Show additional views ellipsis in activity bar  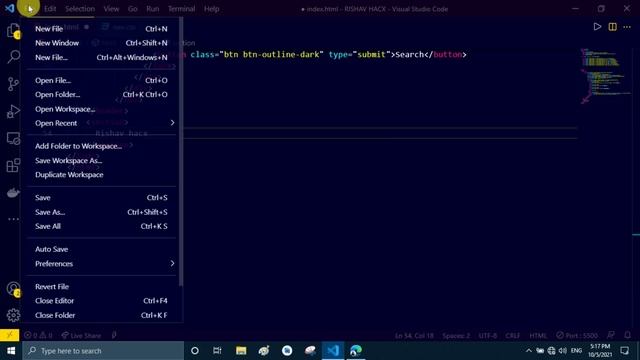[13, 219]
